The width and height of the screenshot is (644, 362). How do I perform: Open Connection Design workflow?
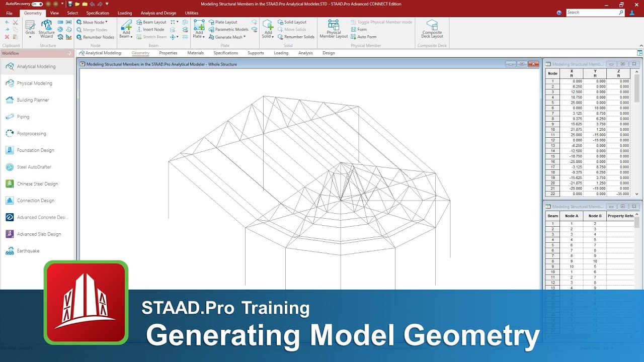pyautogui.click(x=38, y=201)
